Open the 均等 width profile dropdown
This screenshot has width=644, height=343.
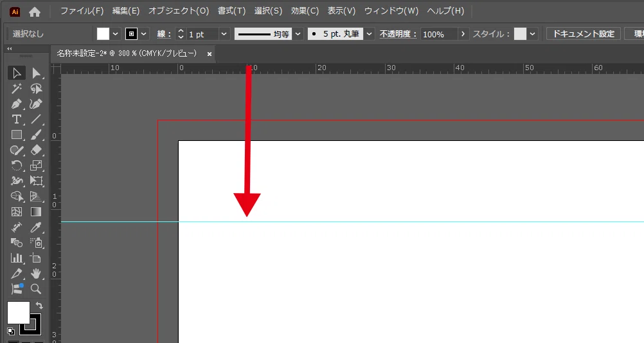click(x=298, y=34)
